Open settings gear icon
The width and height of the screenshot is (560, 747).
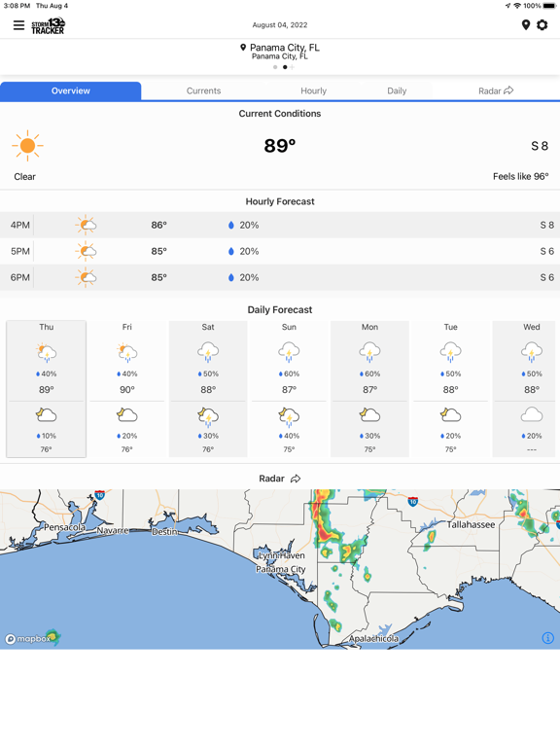[542, 24]
